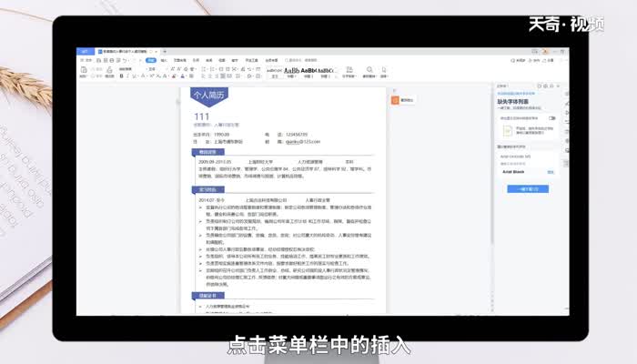Select the Arial Unicode MS font entry
The image size is (637, 364).
515,157
